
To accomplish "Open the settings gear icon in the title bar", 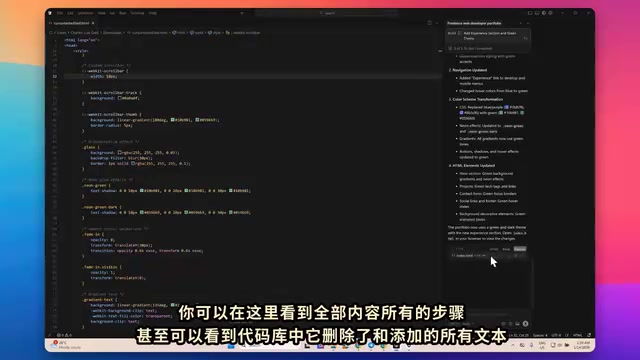I will pos(551,13).
